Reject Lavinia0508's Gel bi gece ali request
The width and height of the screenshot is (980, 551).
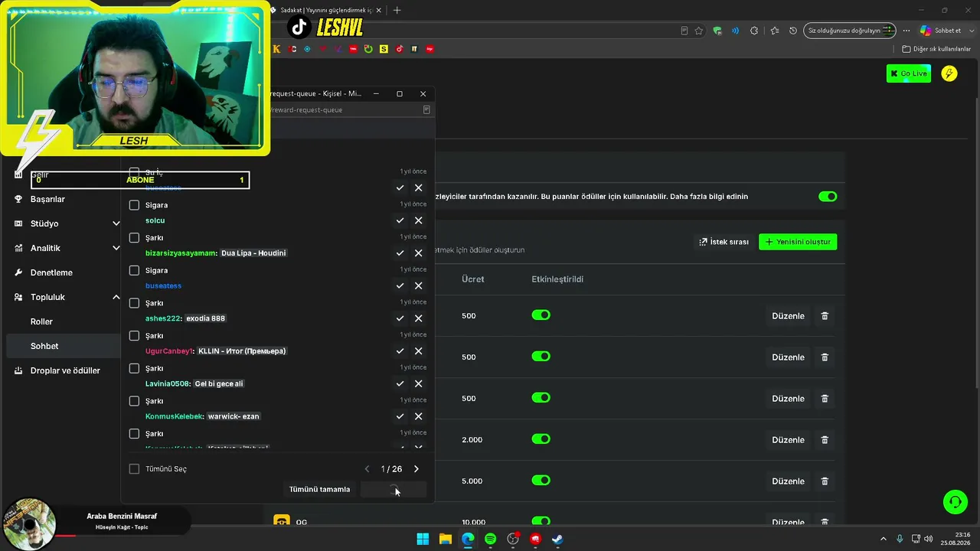418,383
